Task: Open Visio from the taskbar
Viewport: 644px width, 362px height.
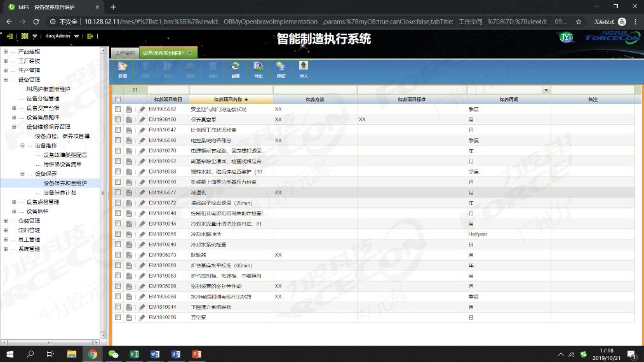Action: coord(176,354)
